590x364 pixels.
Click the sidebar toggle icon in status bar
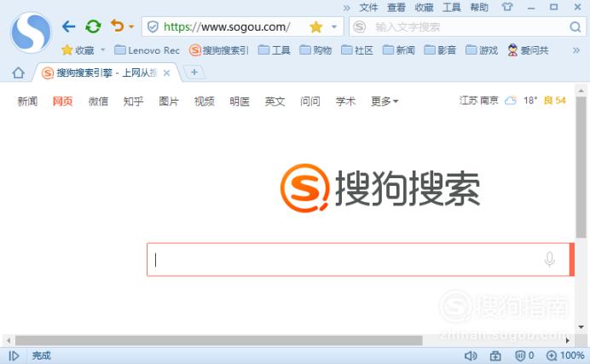[x=14, y=355]
